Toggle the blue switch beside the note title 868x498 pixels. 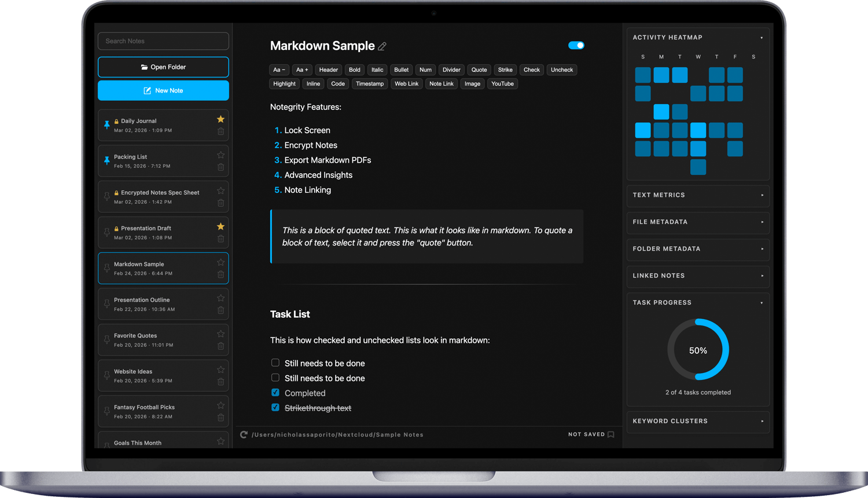point(576,45)
